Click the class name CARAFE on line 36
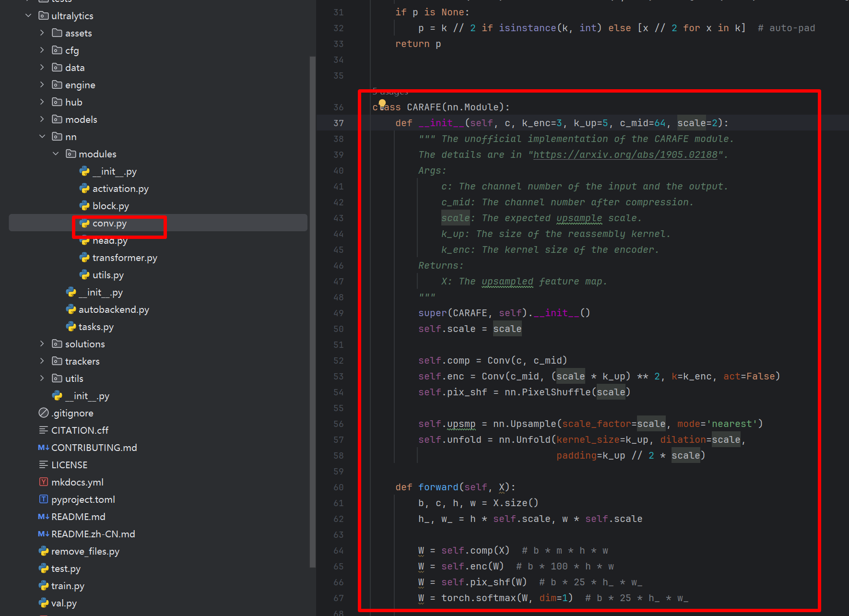The width and height of the screenshot is (849, 616). (x=424, y=107)
